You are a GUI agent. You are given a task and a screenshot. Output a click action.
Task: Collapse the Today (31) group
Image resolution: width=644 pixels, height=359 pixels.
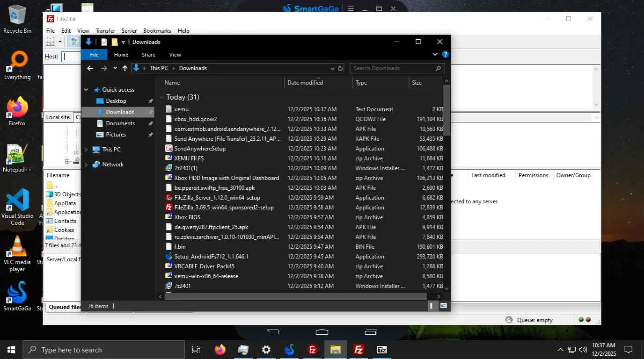(162, 97)
